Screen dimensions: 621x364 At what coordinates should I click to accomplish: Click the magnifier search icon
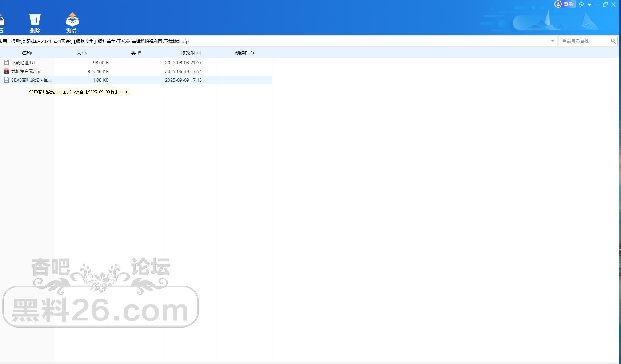pos(613,41)
